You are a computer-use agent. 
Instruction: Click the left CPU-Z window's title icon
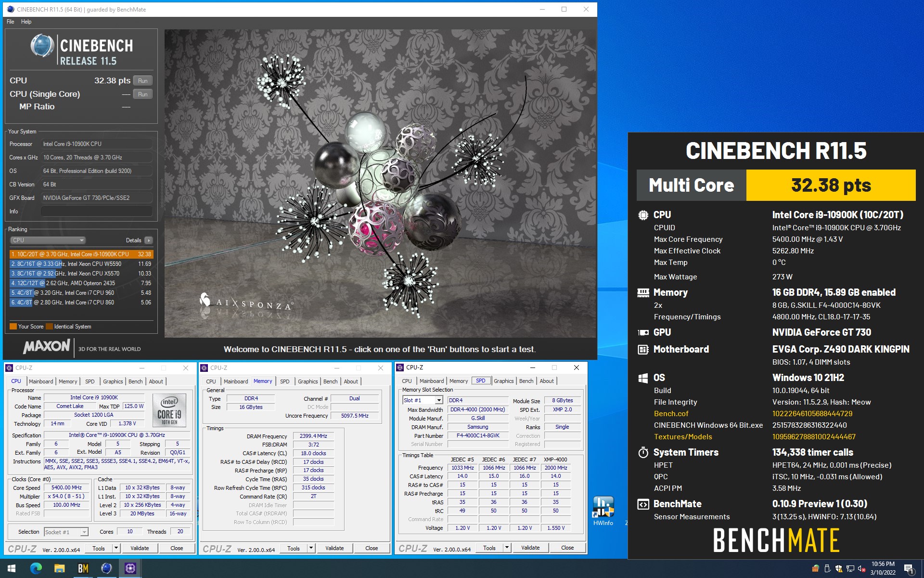(9, 368)
